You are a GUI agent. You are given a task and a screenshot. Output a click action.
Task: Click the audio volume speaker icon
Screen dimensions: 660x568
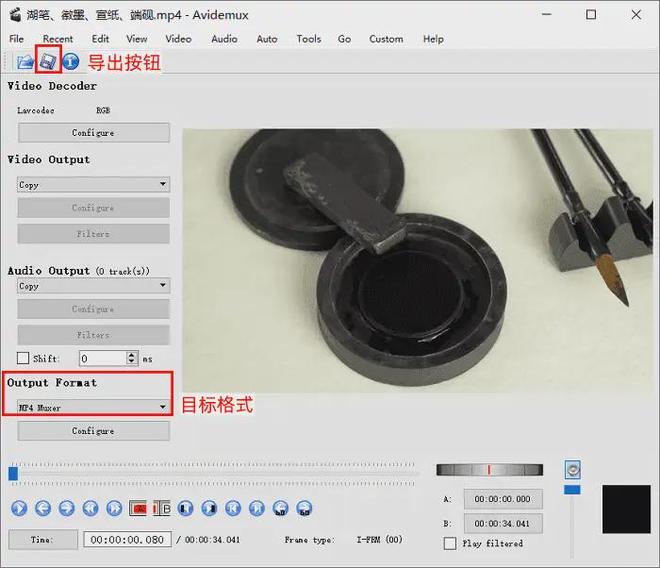572,469
